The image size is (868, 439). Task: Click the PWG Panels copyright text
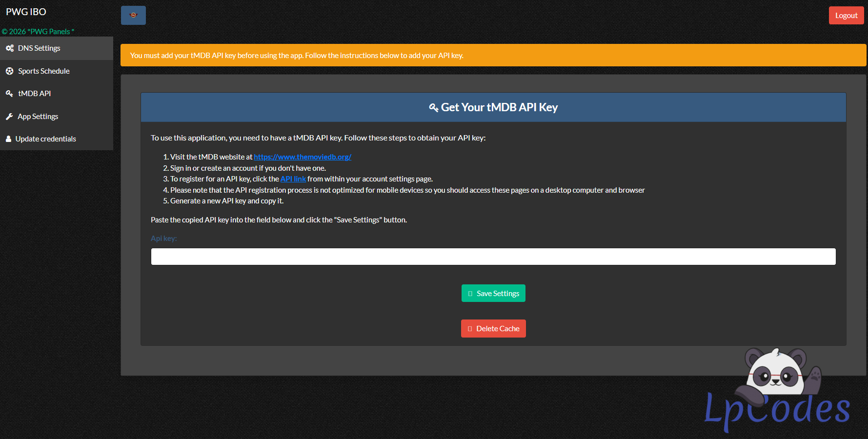[x=38, y=32]
